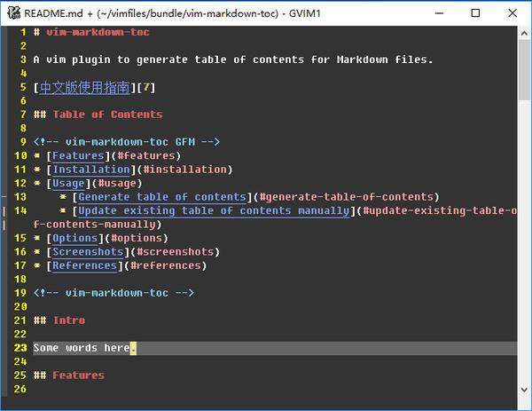Viewport: 532px width, 411px height.
Task: Click the wrapped text 'f-contents-manually)'
Action: [x=98, y=225]
